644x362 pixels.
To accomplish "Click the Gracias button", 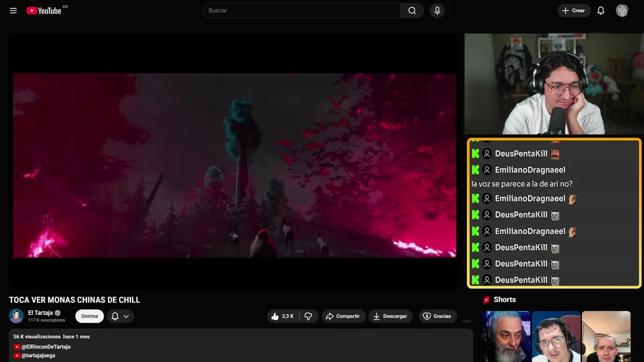I will tap(437, 316).
